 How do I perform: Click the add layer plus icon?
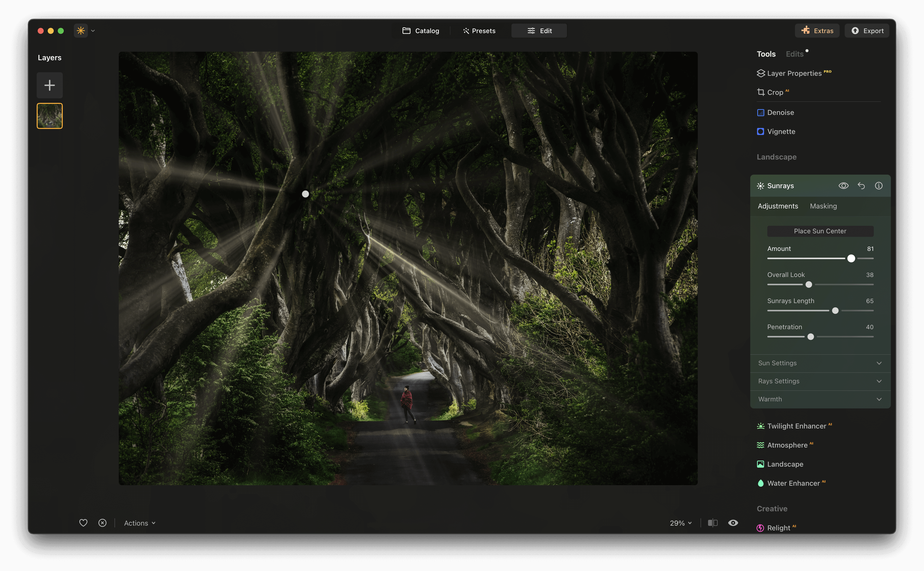point(49,85)
